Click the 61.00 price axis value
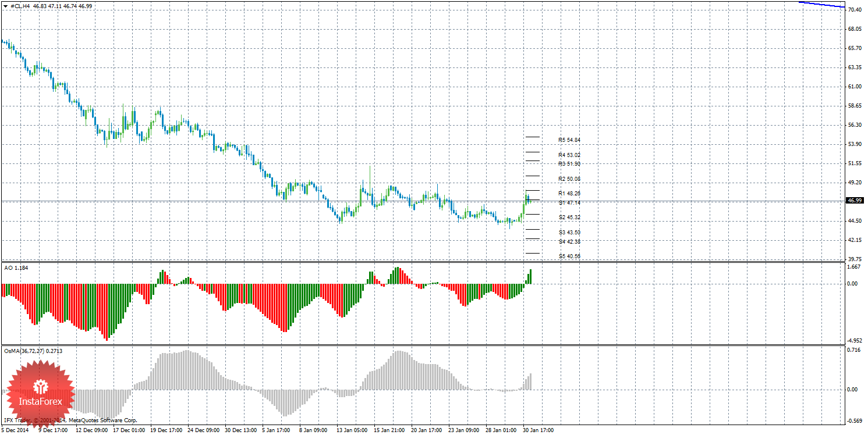Viewport: 868px width, 435px height. [855, 87]
